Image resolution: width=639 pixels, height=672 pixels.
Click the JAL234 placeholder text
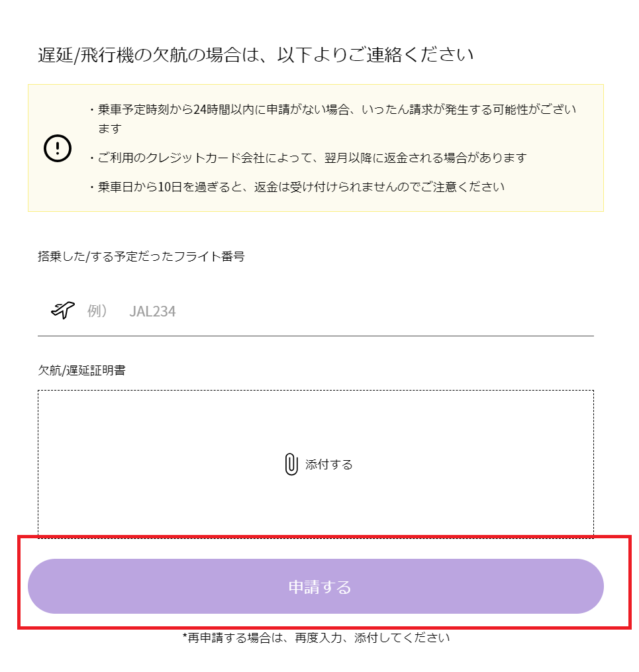(x=152, y=312)
